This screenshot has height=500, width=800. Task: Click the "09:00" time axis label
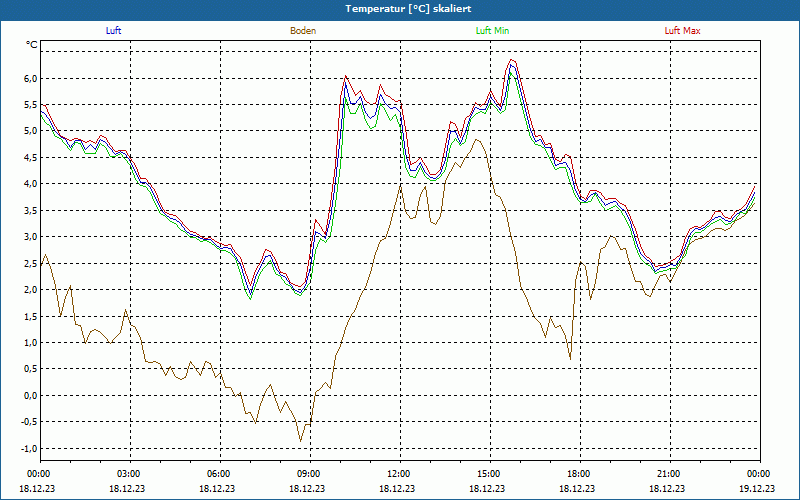click(310, 474)
